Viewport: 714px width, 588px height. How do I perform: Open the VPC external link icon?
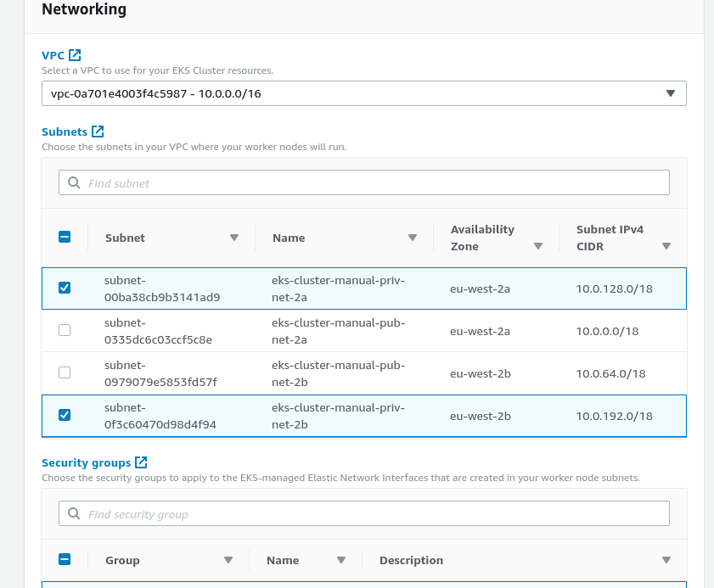(x=75, y=55)
